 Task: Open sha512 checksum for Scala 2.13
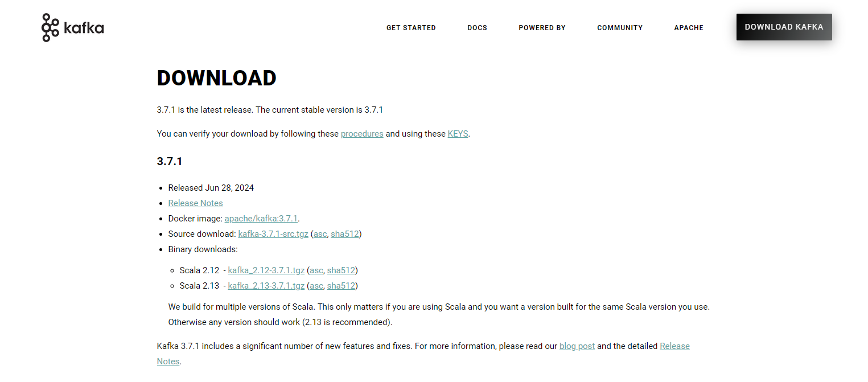pyautogui.click(x=341, y=286)
